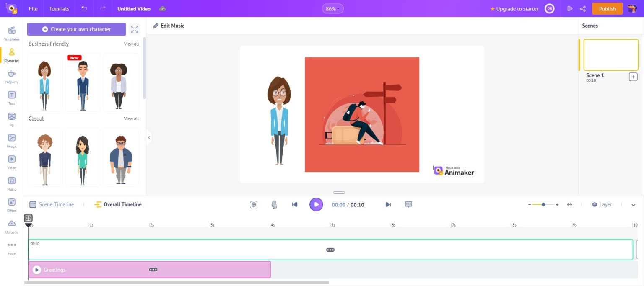Open the subtitles icon near timeline controls
Image resolution: width=644 pixels, height=286 pixels.
coord(408,204)
